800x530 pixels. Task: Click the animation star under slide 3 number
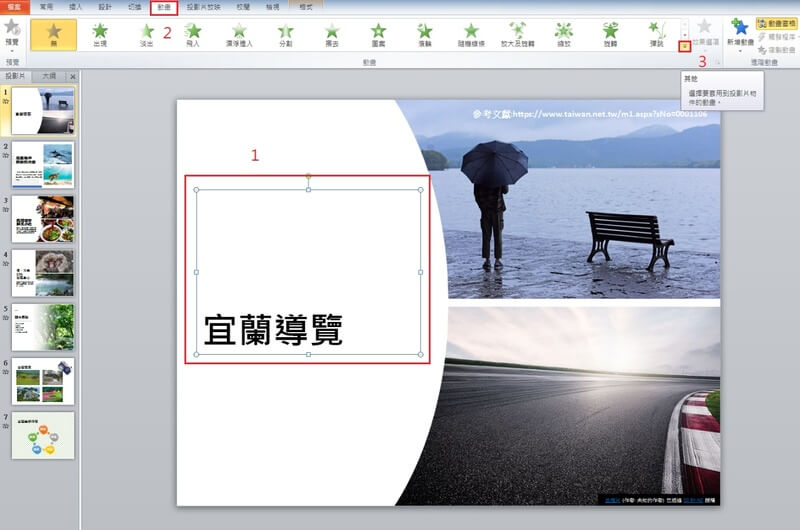pyautogui.click(x=6, y=210)
